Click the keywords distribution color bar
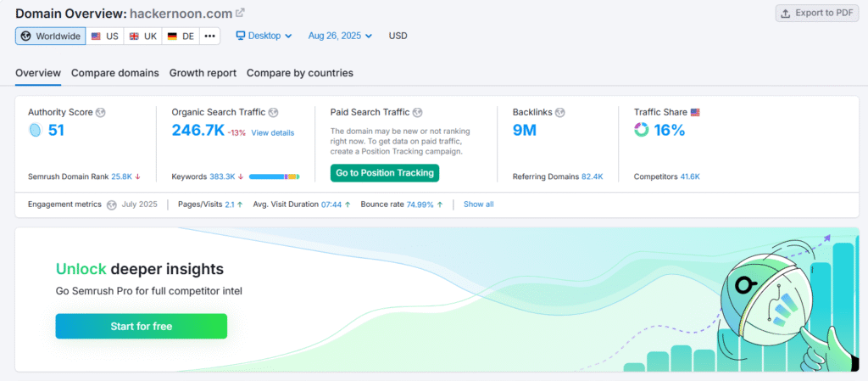 click(x=274, y=176)
